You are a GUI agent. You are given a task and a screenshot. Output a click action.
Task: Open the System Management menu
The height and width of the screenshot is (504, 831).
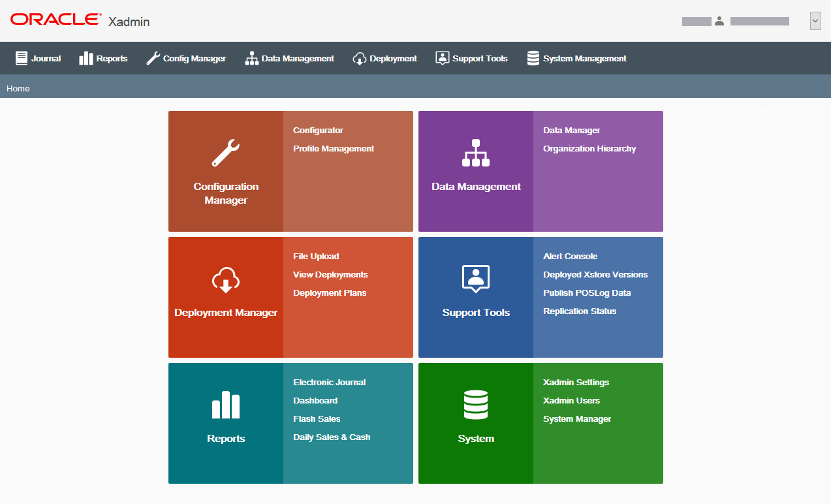pos(576,58)
